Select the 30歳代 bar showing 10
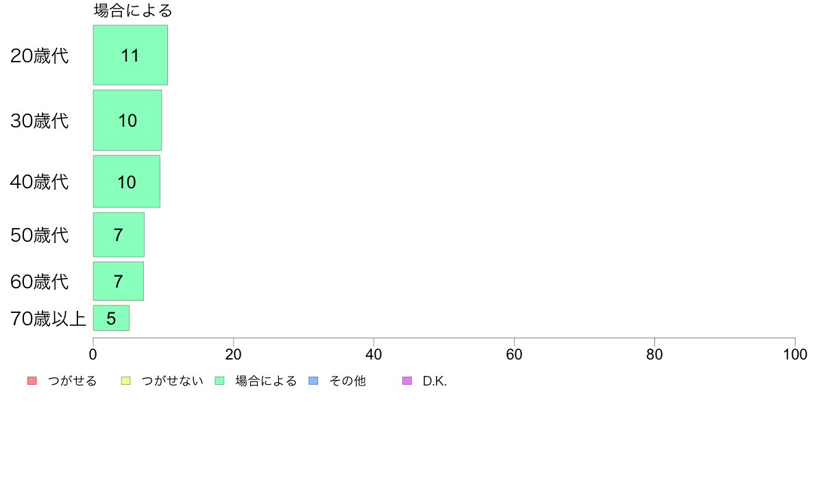 point(127,121)
